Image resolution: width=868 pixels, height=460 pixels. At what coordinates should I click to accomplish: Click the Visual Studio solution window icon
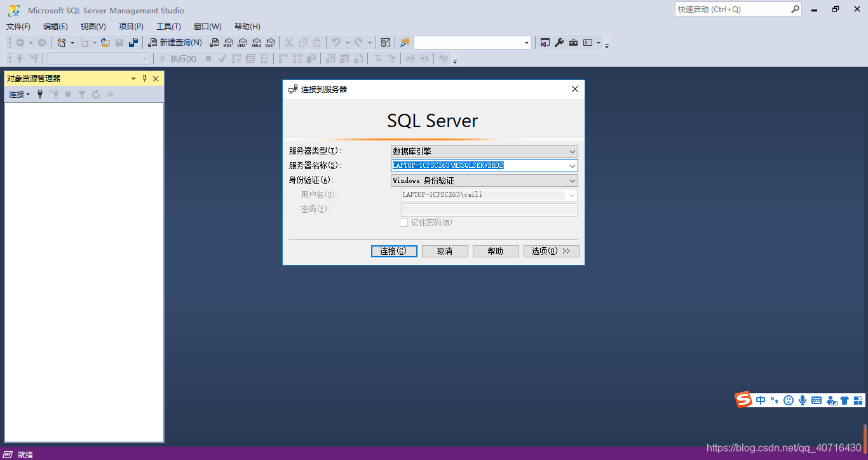(x=545, y=43)
